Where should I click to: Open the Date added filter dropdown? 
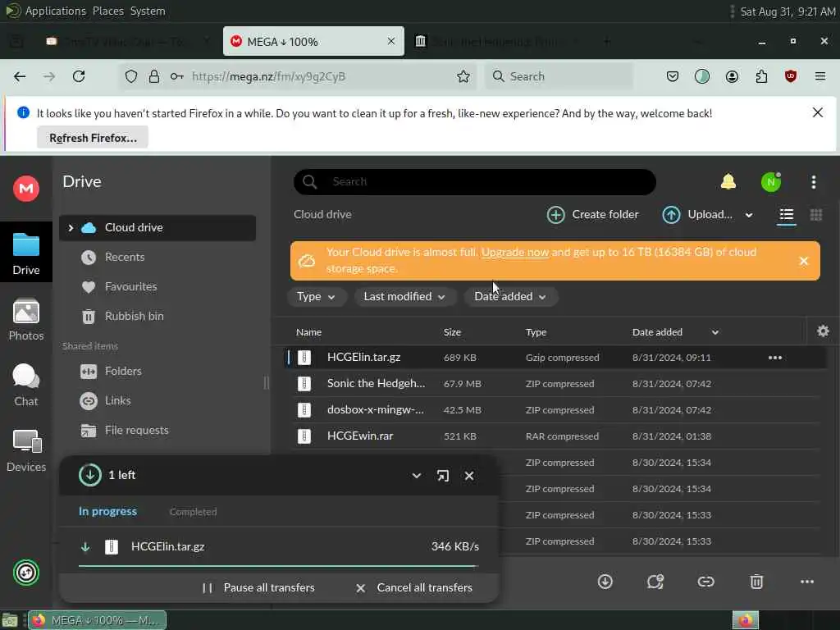pyautogui.click(x=510, y=296)
